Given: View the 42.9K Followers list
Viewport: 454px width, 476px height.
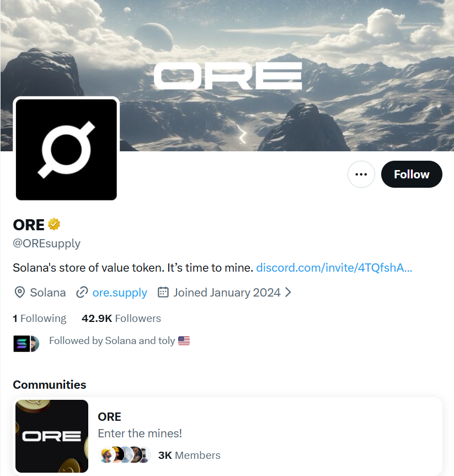Looking at the screenshot, I should [121, 319].
